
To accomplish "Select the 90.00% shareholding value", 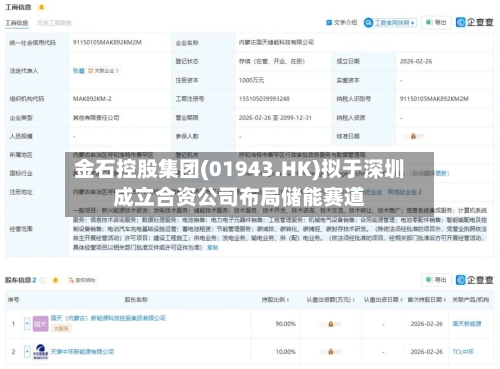I will point(286,324).
